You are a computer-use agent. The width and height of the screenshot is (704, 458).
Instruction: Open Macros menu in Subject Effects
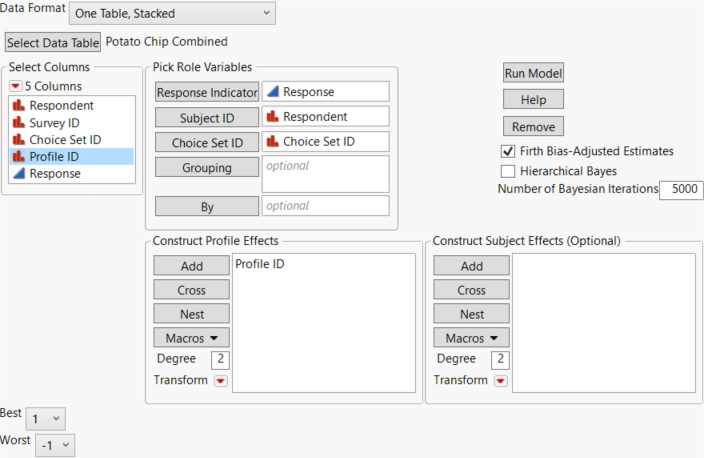(x=471, y=338)
